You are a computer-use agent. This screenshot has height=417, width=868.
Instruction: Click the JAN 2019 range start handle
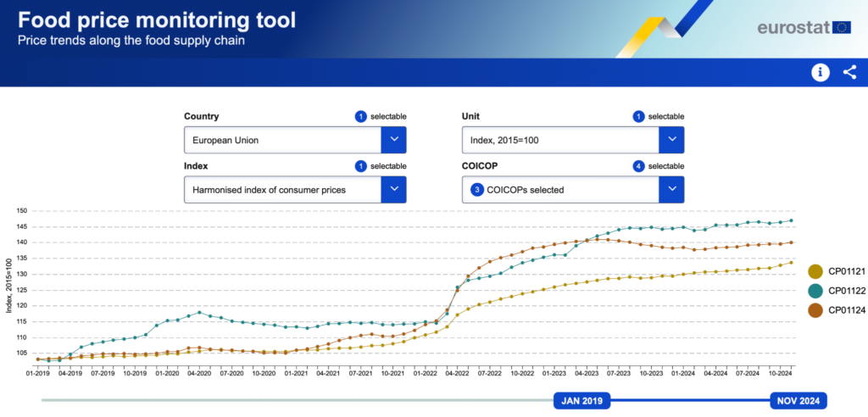pos(581,401)
